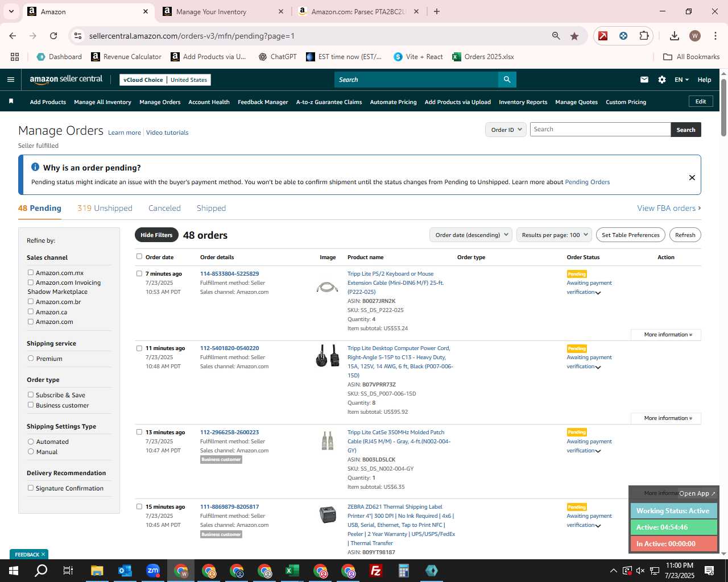The image size is (728, 582).
Task: Open the messages envelope icon
Action: tap(644, 80)
